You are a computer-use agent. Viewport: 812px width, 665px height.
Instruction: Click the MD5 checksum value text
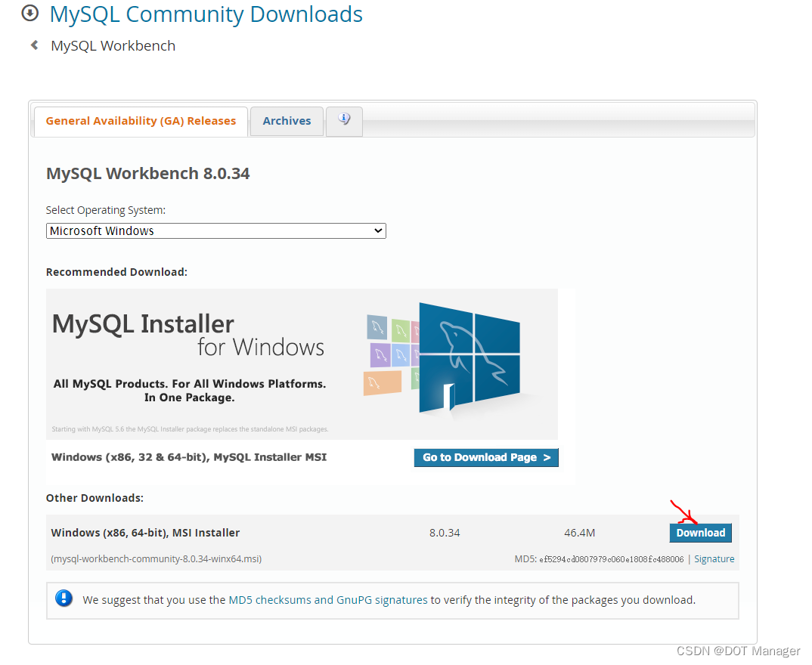pos(612,559)
